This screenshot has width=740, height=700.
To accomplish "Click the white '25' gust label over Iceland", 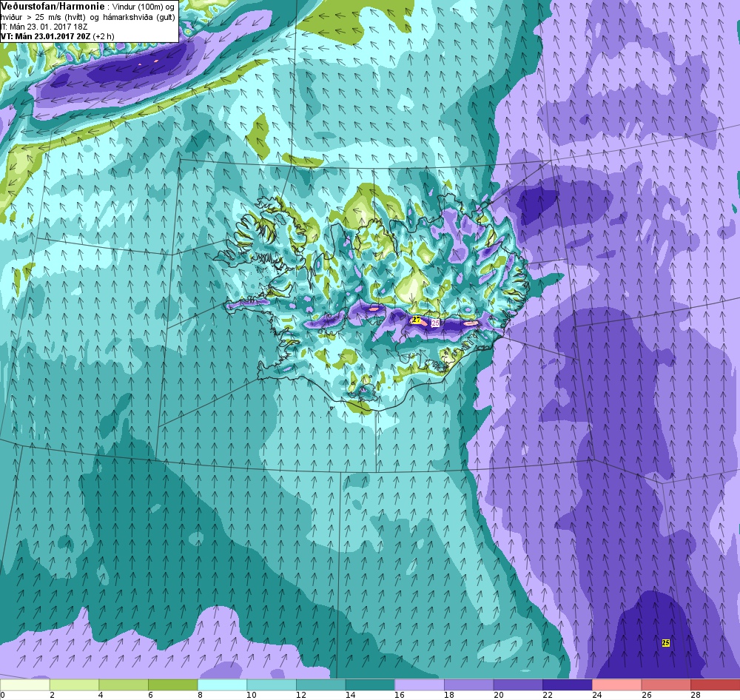I will point(436,323).
